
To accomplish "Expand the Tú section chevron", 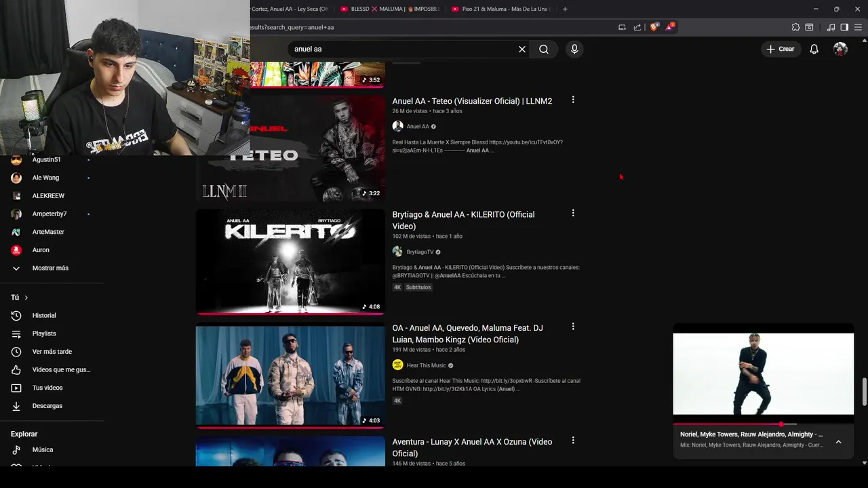I will tap(26, 298).
